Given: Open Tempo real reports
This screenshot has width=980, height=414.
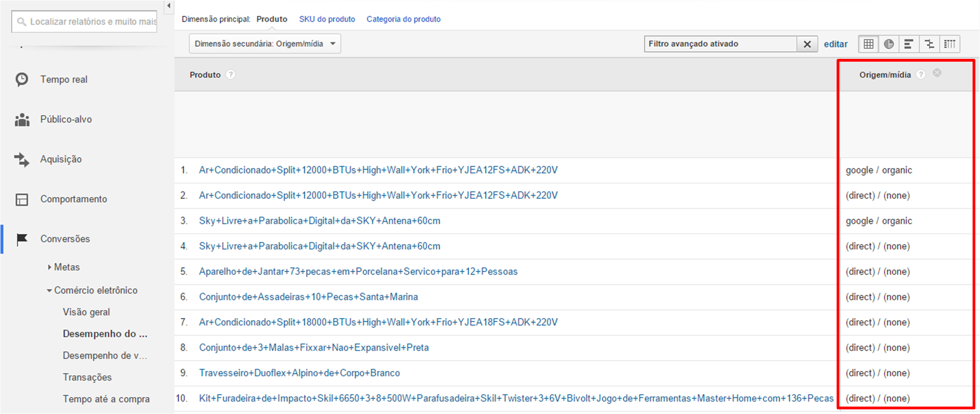Looking at the screenshot, I should (x=64, y=79).
